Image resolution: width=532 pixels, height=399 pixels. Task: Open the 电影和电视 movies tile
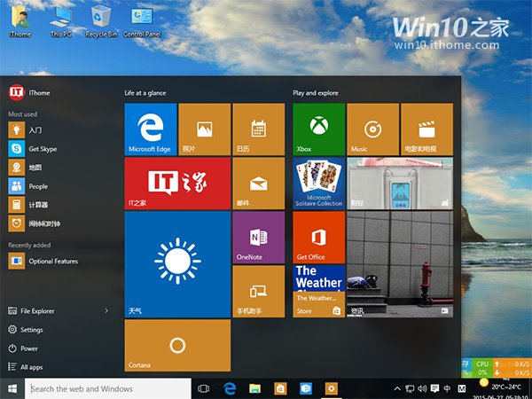pos(426,129)
